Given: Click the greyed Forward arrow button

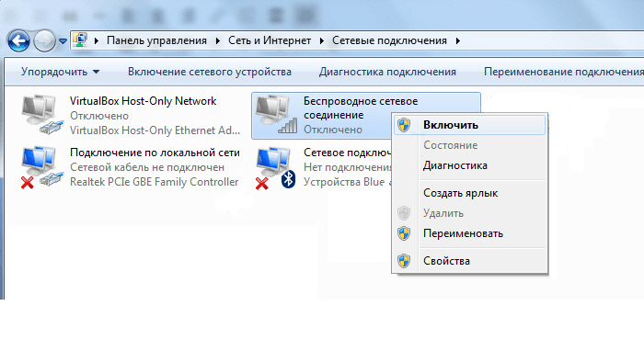Looking at the screenshot, I should pyautogui.click(x=44, y=41).
